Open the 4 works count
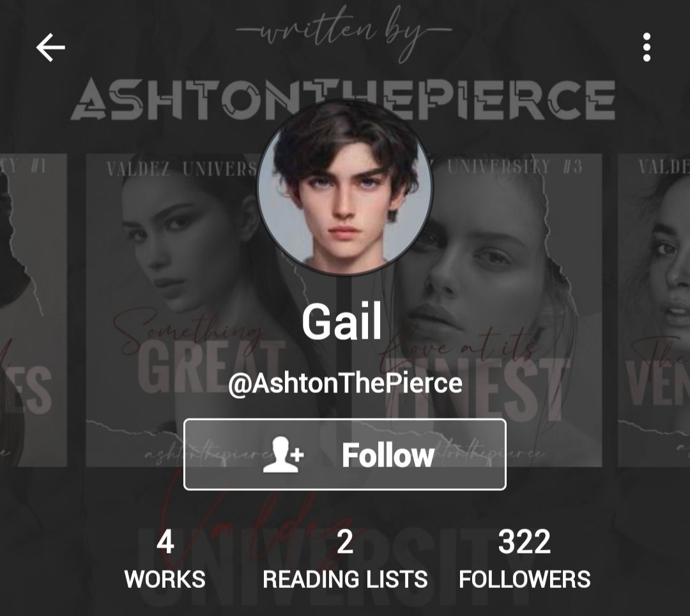Viewport: 690px width, 616px height. pos(165,542)
